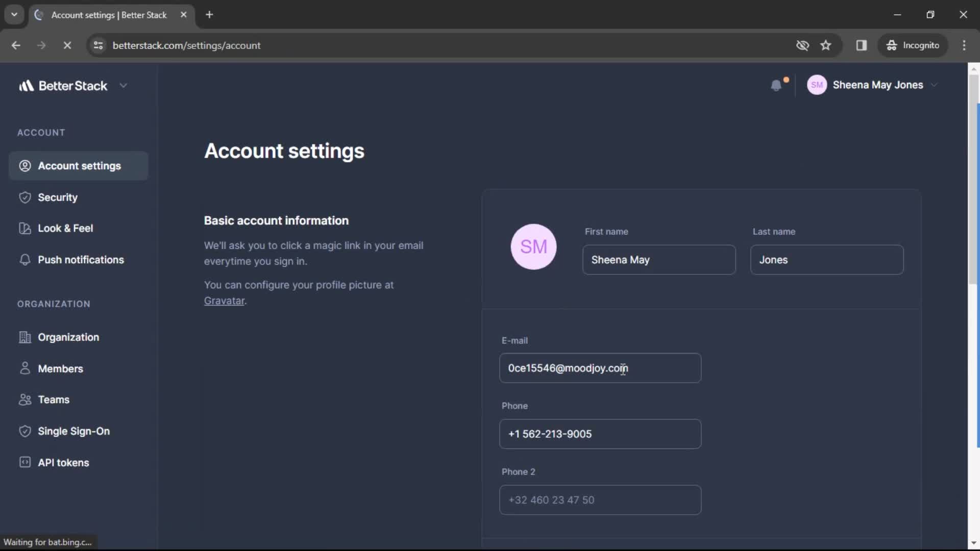This screenshot has height=551, width=980.
Task: Click the Better Stack logo icon
Action: (x=27, y=86)
